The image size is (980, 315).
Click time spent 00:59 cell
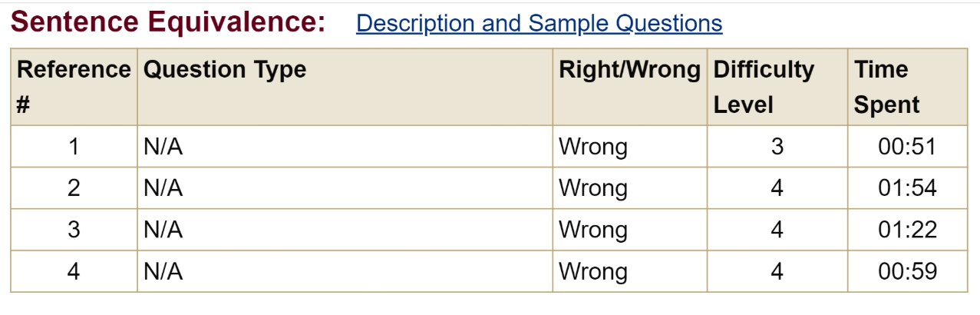pos(907,271)
